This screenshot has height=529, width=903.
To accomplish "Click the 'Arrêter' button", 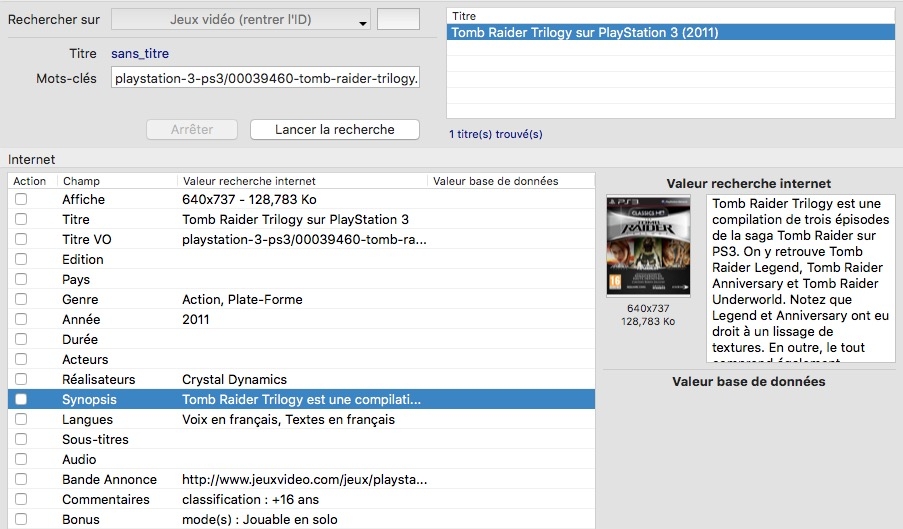I will 193,130.
